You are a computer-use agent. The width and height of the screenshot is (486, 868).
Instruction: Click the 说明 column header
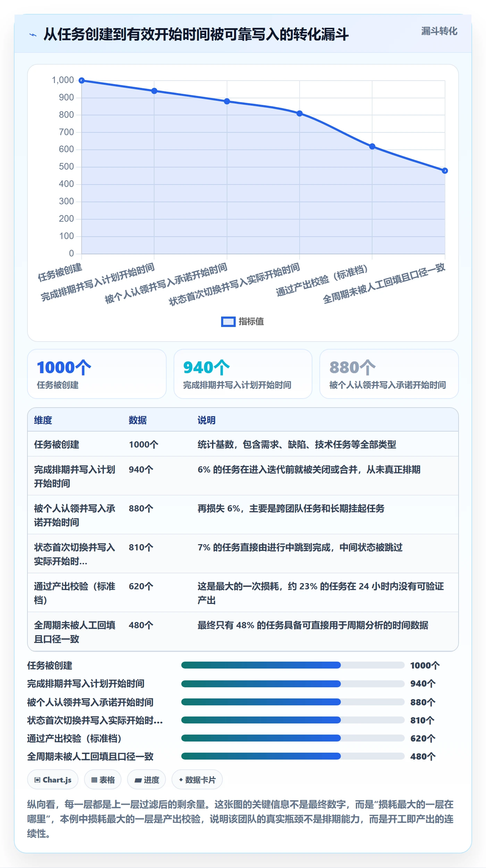[x=207, y=420]
